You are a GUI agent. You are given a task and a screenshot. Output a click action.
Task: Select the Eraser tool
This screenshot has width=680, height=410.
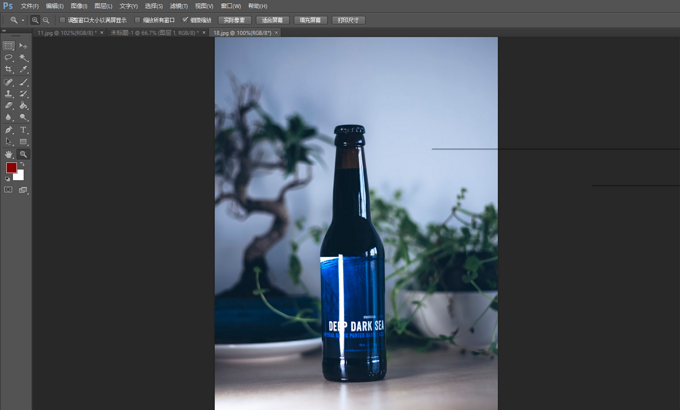9,105
